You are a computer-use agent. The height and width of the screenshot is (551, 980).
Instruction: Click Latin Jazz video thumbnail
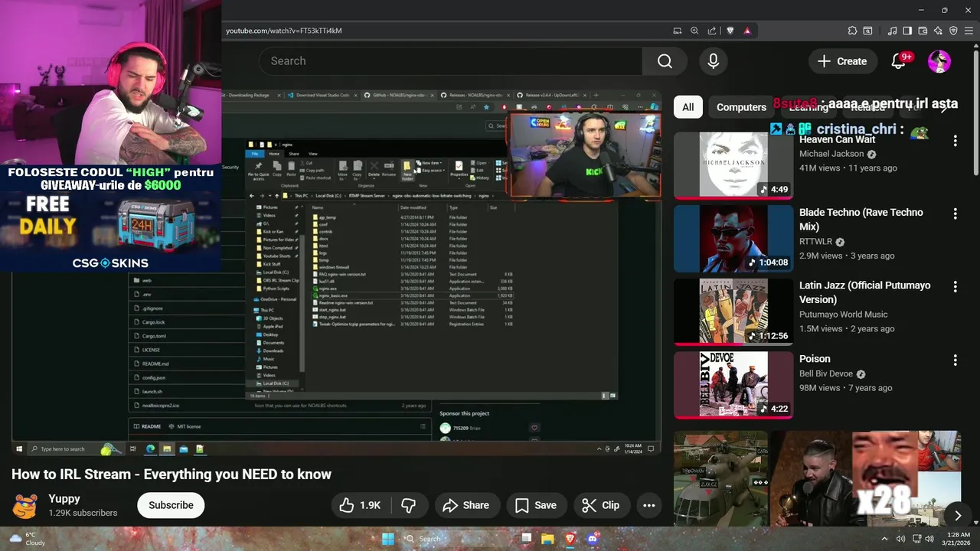[x=733, y=311]
